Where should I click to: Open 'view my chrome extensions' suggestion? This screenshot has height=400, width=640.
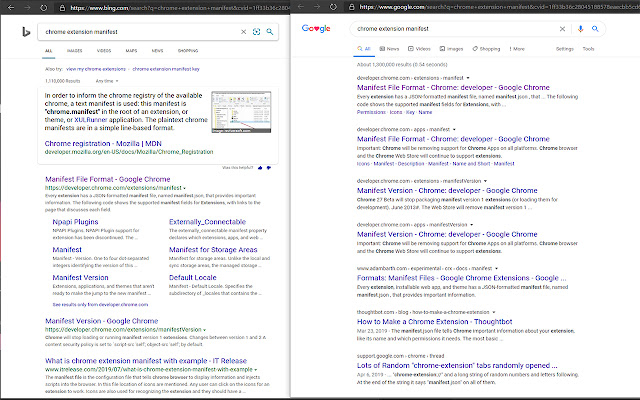point(96,69)
